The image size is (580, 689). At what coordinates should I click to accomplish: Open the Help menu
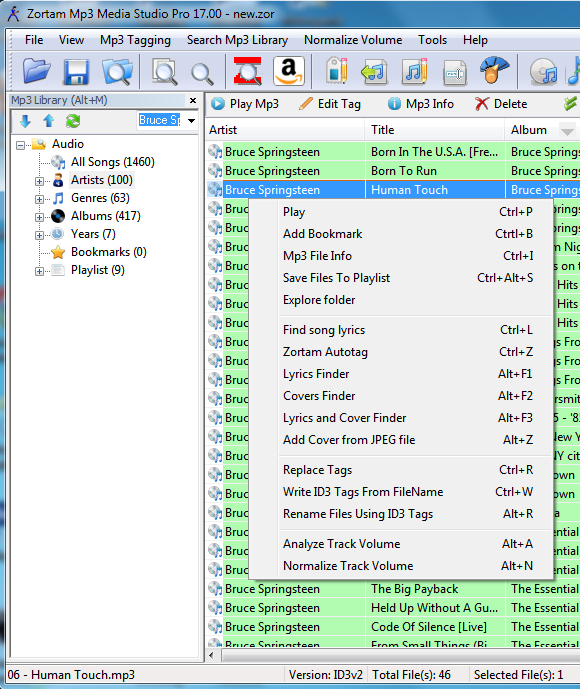tap(475, 40)
